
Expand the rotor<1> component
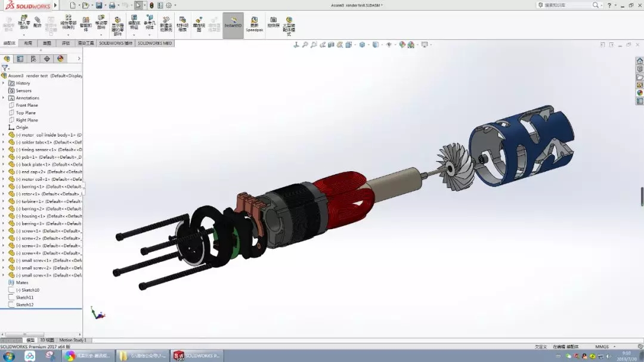click(4, 194)
